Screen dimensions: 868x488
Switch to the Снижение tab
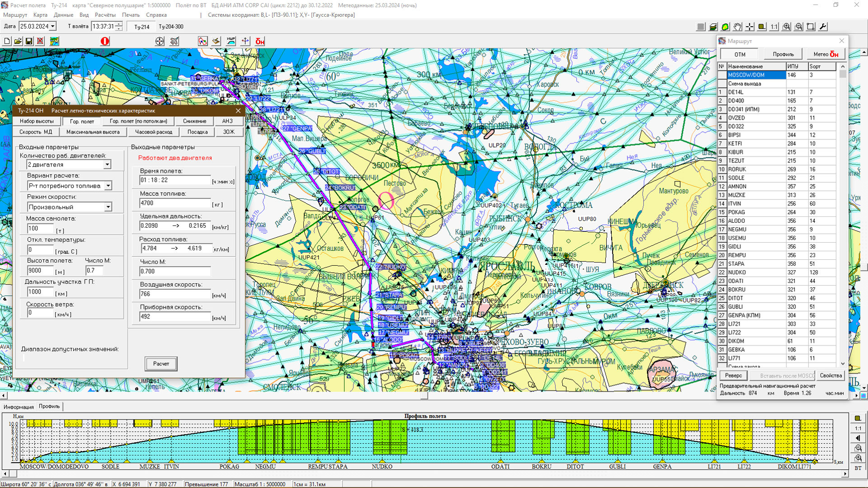coord(194,121)
